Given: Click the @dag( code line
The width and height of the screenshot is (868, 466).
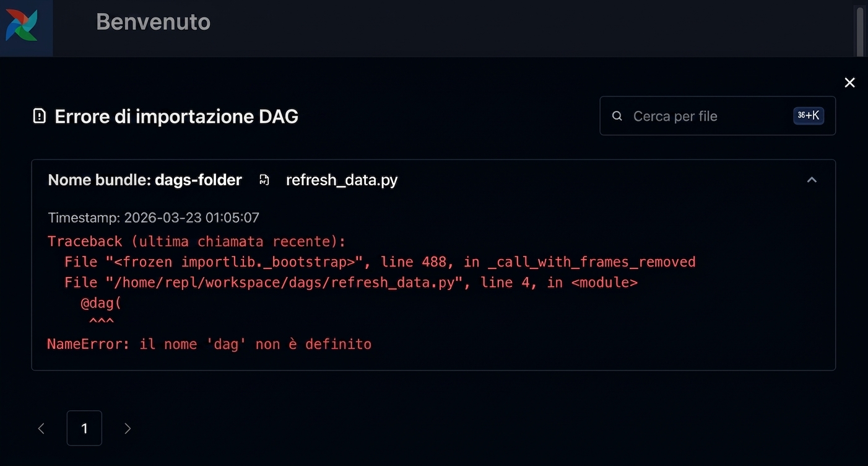Looking at the screenshot, I should click(x=101, y=303).
